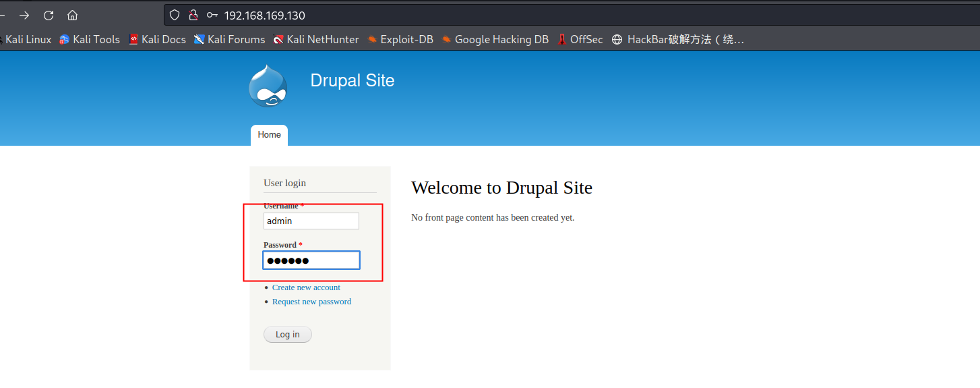Reload the page with the refresh icon
Screen dimensions: 980x388
click(x=49, y=15)
